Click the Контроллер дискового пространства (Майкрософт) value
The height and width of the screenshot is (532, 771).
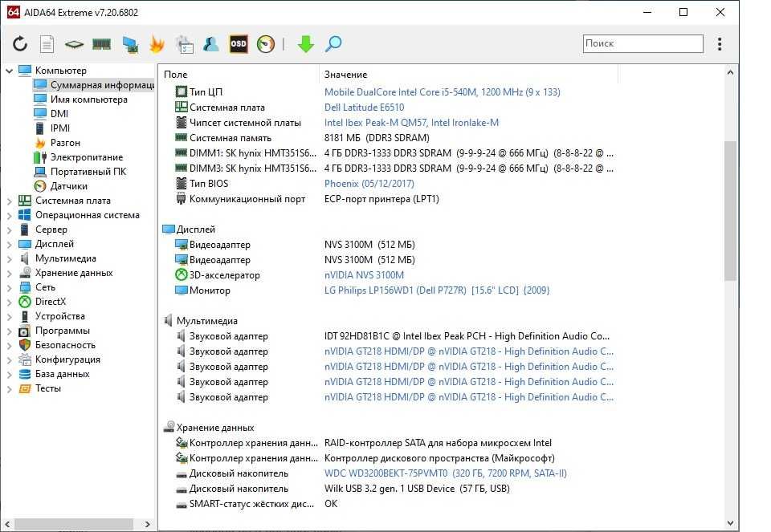439,458
